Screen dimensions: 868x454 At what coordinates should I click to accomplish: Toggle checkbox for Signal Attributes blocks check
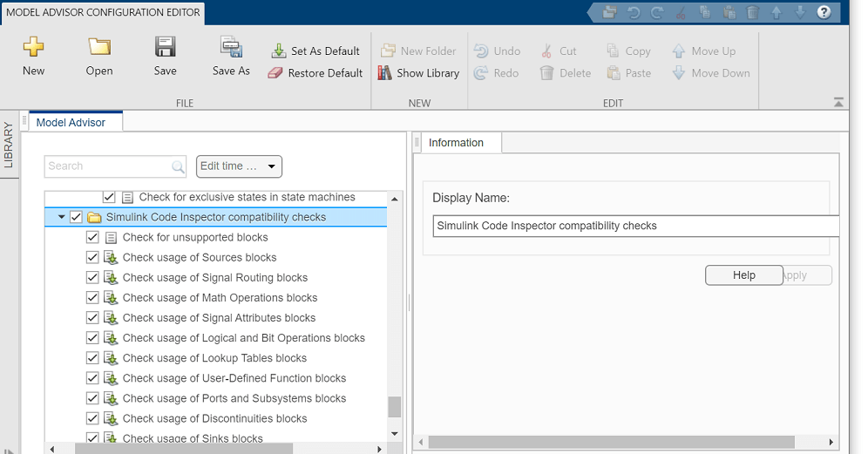click(92, 318)
